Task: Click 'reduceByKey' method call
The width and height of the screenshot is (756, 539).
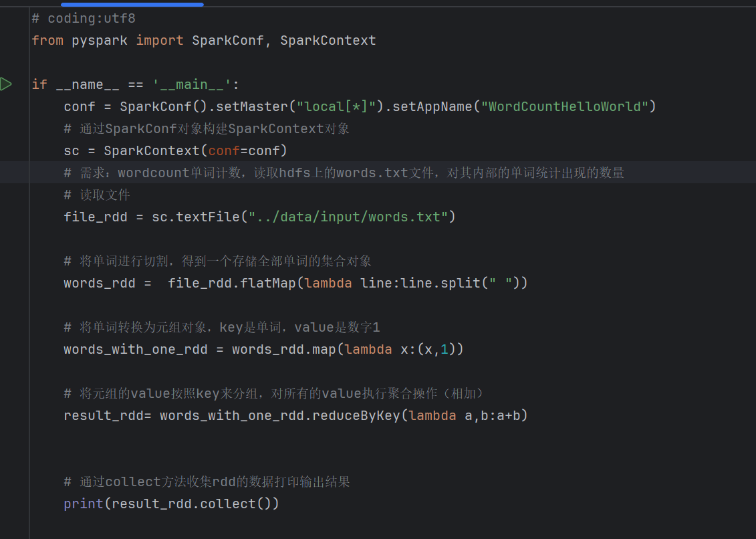Action: (356, 416)
